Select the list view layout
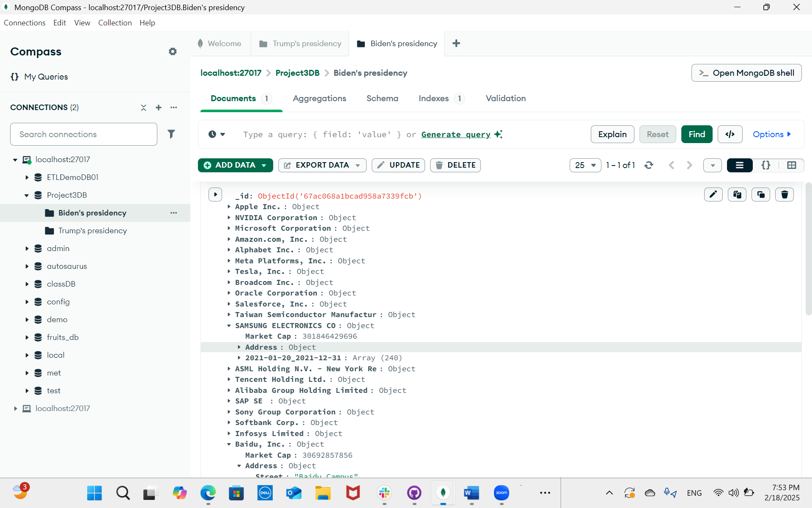Image resolution: width=812 pixels, height=508 pixels. click(x=739, y=165)
